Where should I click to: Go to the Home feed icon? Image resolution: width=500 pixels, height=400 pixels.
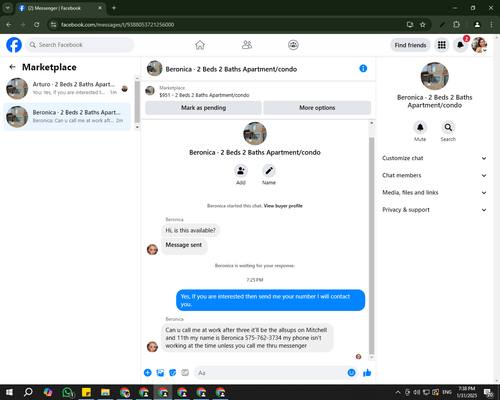coord(200,45)
